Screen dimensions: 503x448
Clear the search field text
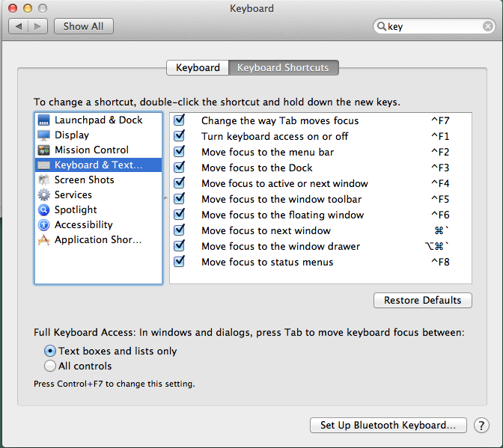[487, 26]
